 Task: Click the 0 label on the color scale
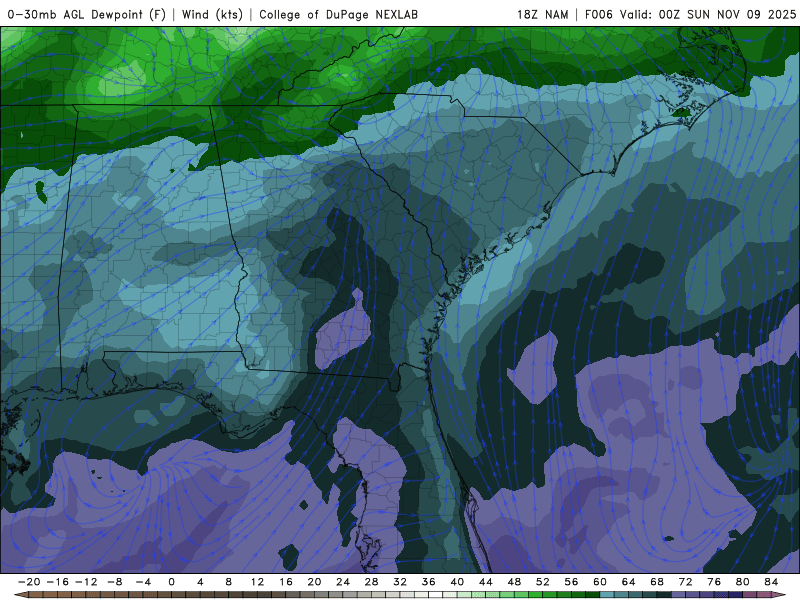point(171,582)
